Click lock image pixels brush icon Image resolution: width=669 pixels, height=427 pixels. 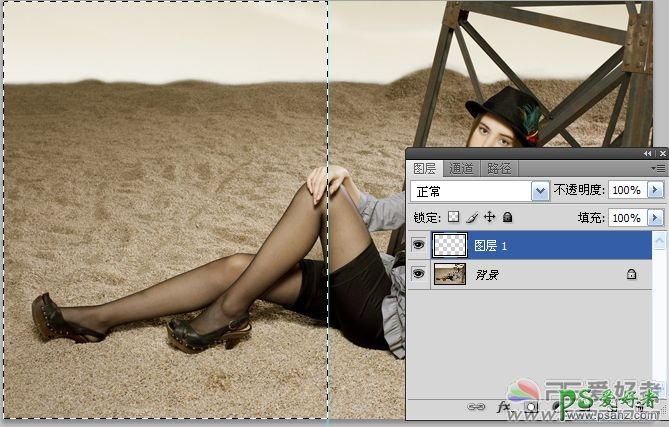tap(471, 216)
